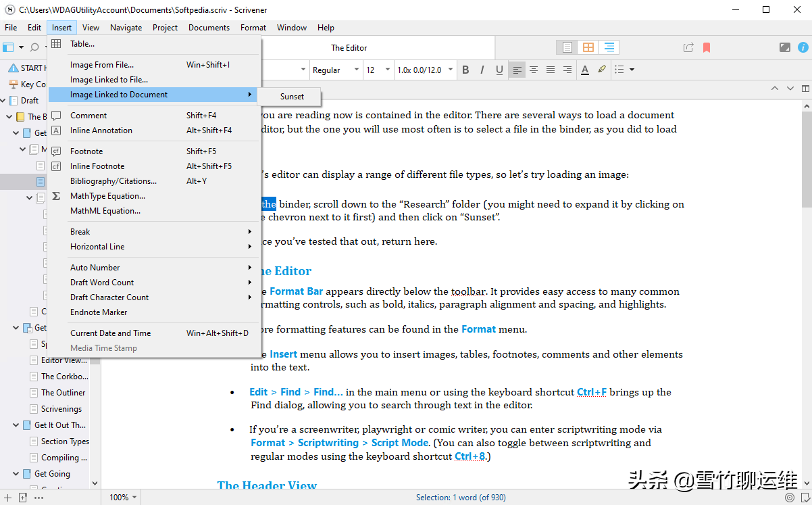Open the composition mode icon
The image size is (812, 505).
tap(785, 47)
